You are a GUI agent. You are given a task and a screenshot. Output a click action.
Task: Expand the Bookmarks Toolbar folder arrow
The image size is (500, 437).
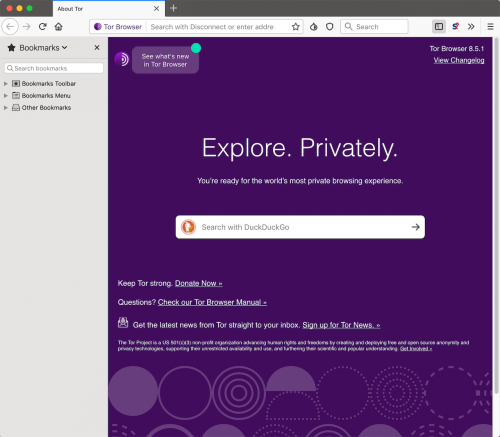(6, 84)
